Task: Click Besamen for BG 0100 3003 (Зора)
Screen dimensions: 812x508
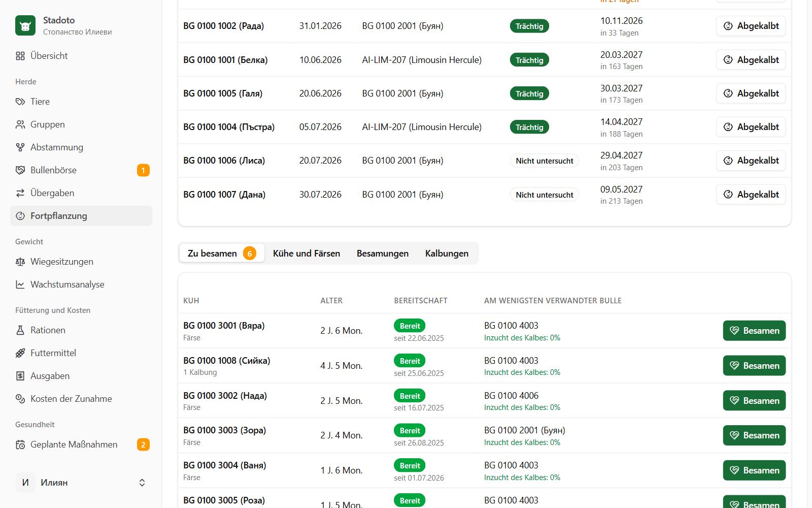Action: pyautogui.click(x=754, y=435)
